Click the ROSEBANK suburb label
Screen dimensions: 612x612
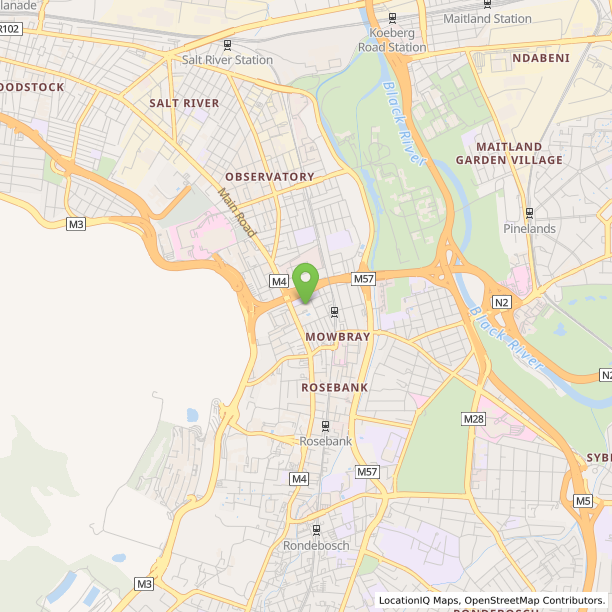tap(334, 388)
